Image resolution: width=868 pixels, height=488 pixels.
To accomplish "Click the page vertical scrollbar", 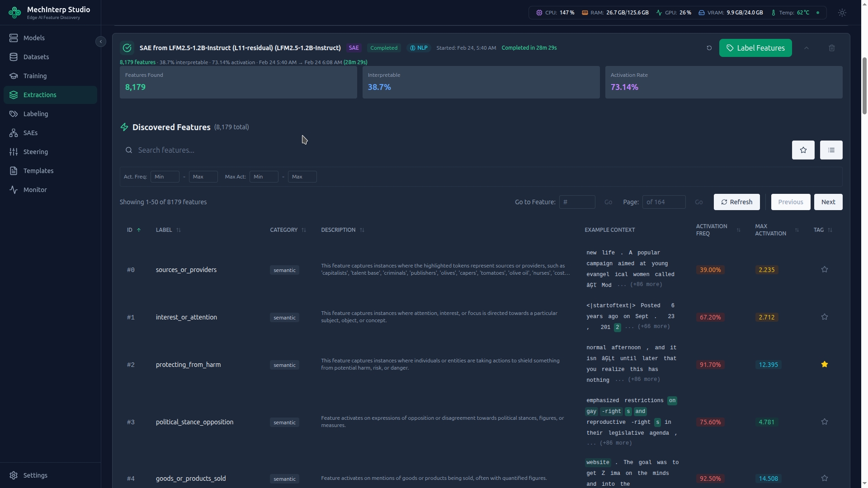I will [x=864, y=86].
